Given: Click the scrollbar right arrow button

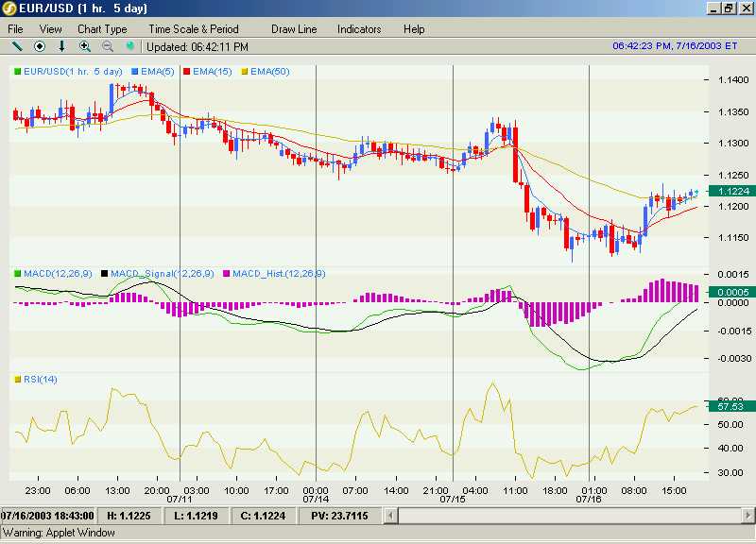Looking at the screenshot, I should click(x=748, y=516).
